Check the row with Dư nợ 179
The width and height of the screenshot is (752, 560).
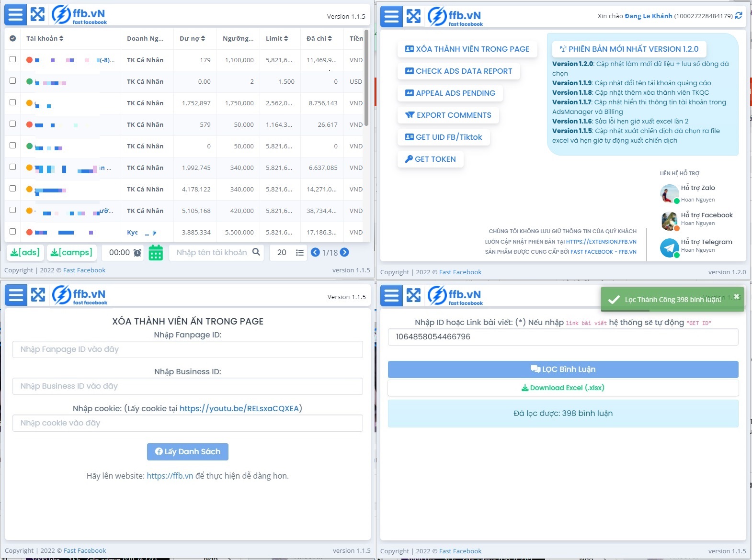(x=13, y=59)
